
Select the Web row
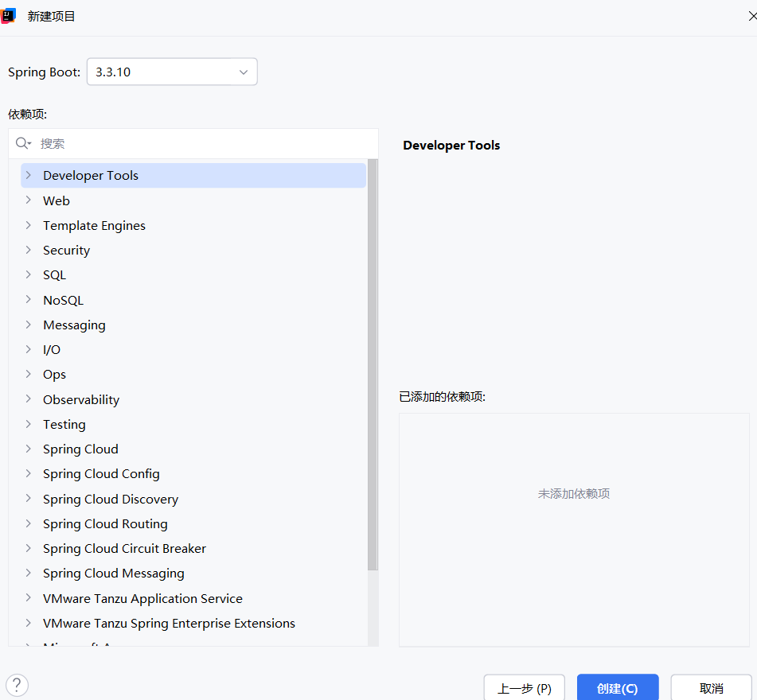(193, 200)
